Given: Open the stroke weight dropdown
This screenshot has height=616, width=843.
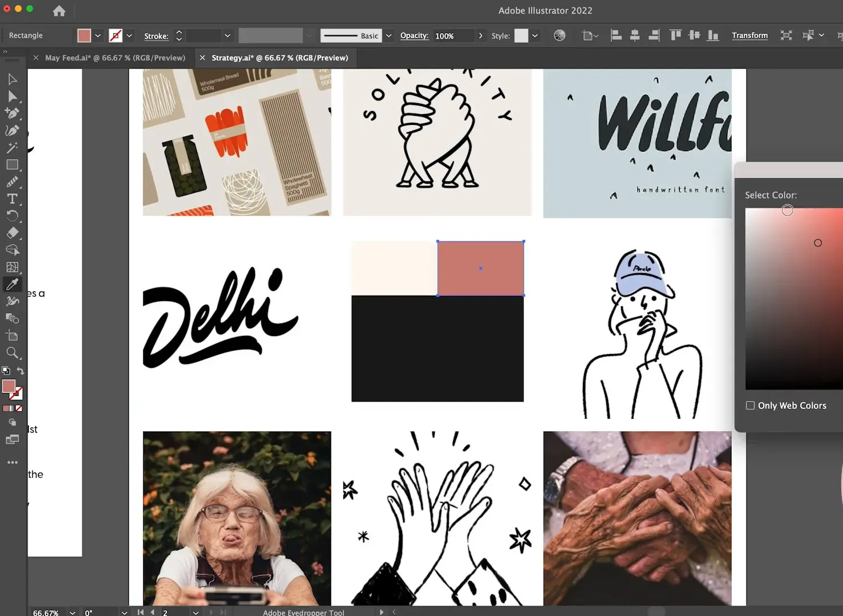Looking at the screenshot, I should (227, 35).
